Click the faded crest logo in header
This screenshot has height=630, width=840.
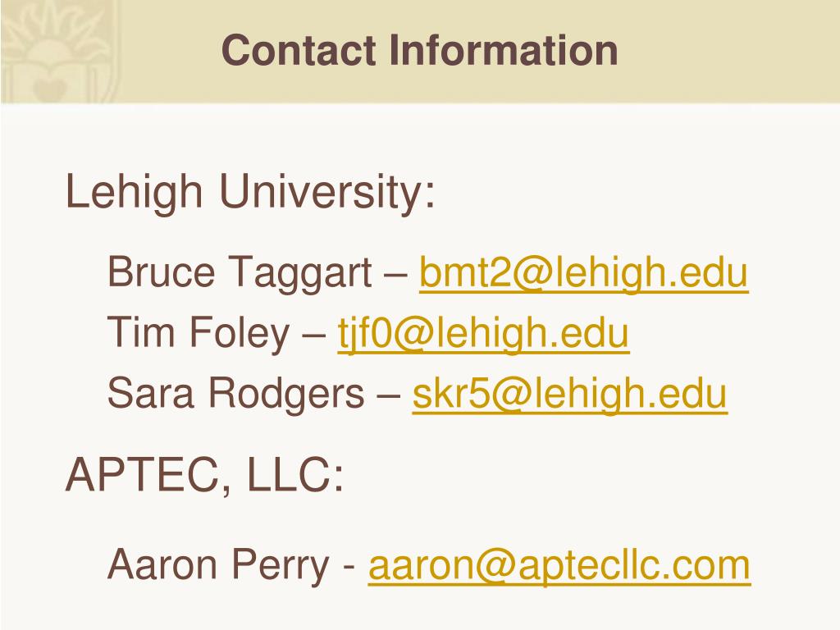pyautogui.click(x=58, y=52)
